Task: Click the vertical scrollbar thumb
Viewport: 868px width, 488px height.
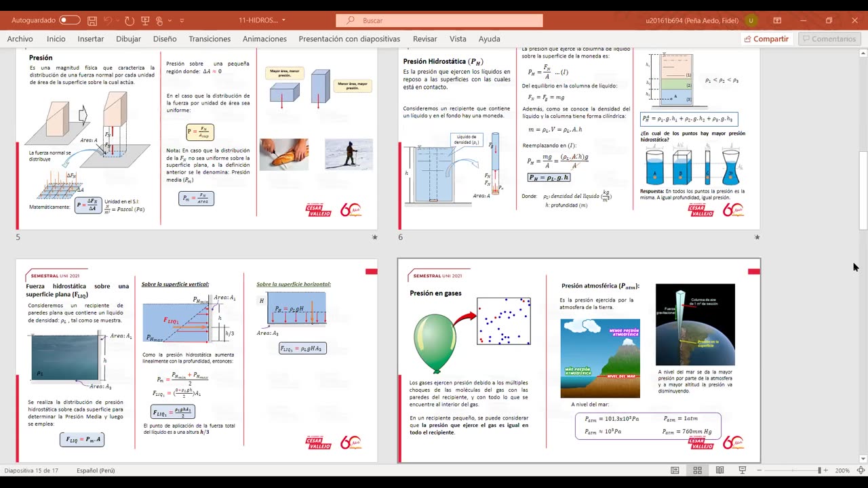Action: (863, 190)
